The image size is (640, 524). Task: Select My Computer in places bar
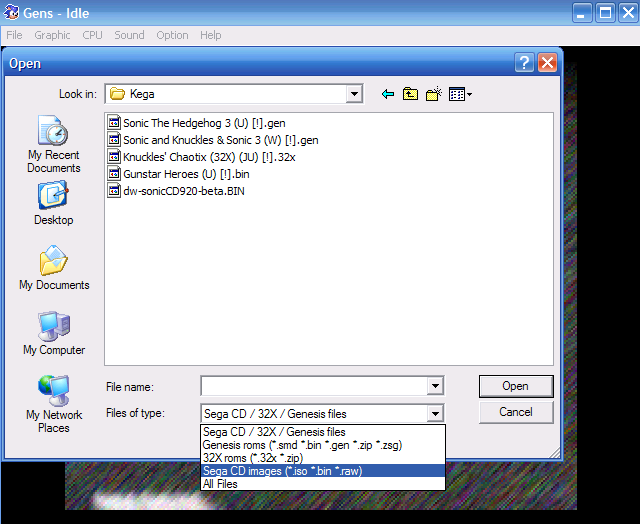[54, 334]
